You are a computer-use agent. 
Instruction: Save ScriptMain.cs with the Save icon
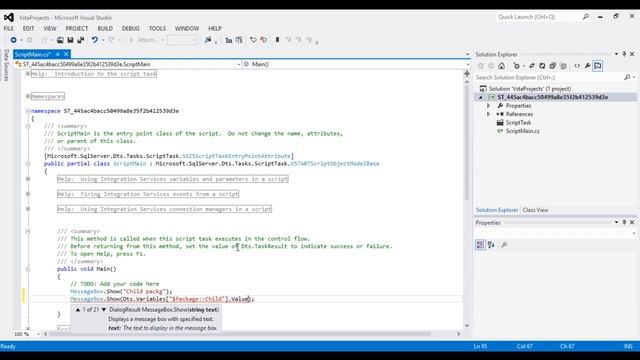(x=70, y=40)
